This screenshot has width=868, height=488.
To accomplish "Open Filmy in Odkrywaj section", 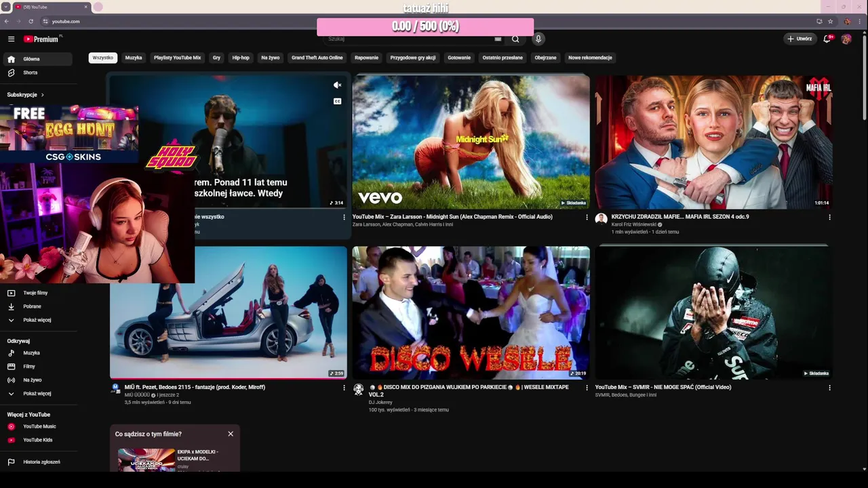I will tap(37, 367).
